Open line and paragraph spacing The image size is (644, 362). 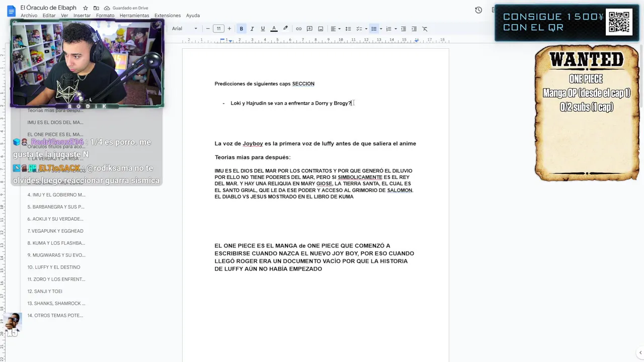coord(348,29)
